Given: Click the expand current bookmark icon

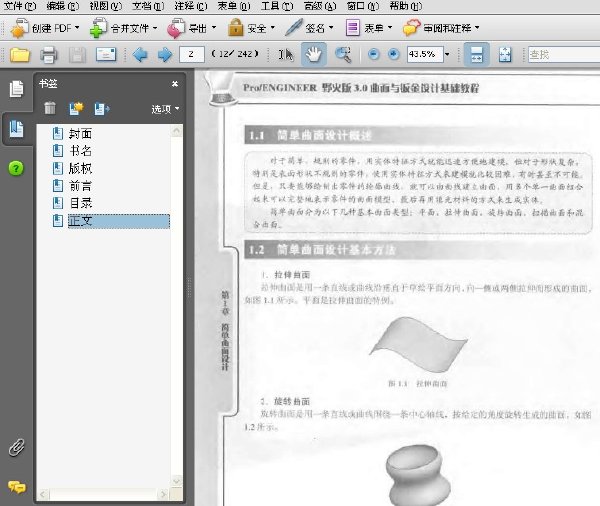Looking at the screenshot, I should (102, 109).
